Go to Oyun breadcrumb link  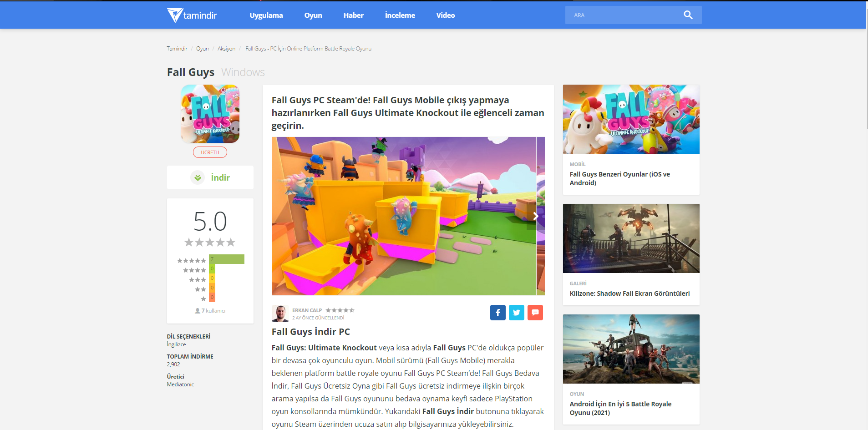[x=203, y=49]
